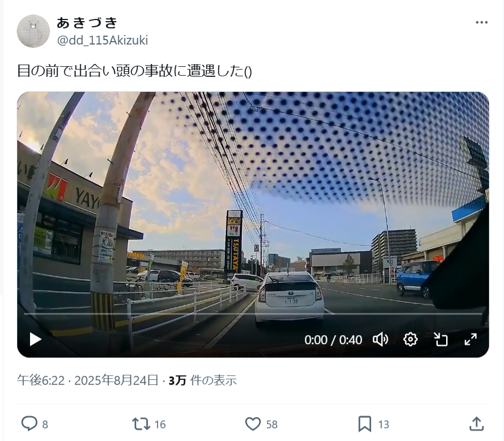
Task: Open the three-dot more options menu
Action: (x=482, y=22)
